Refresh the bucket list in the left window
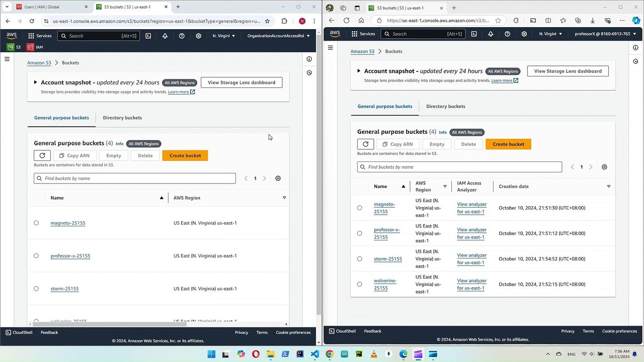Image resolution: width=644 pixels, height=362 pixels. point(42,156)
